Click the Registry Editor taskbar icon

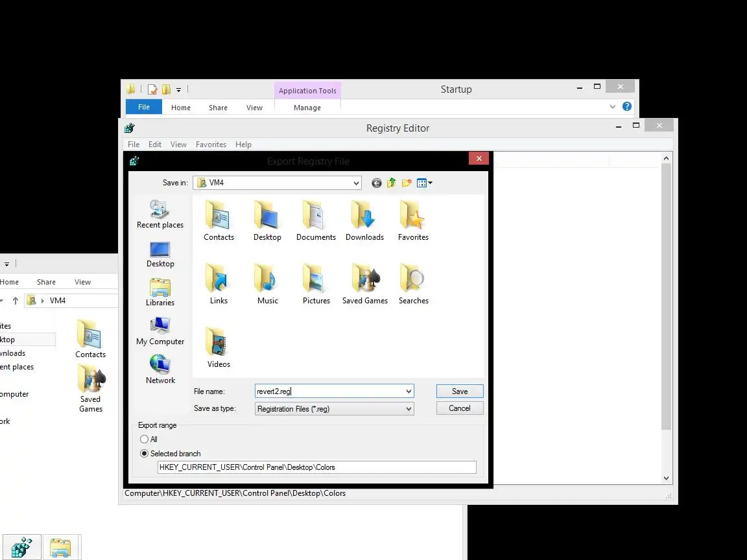[21, 547]
